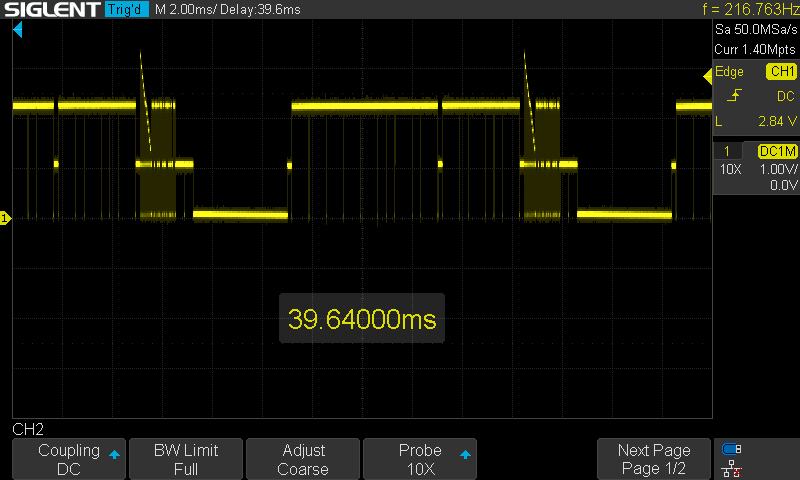Click the Curr 1.40Mpts memory depth
The image size is (800, 480).
tap(755, 49)
